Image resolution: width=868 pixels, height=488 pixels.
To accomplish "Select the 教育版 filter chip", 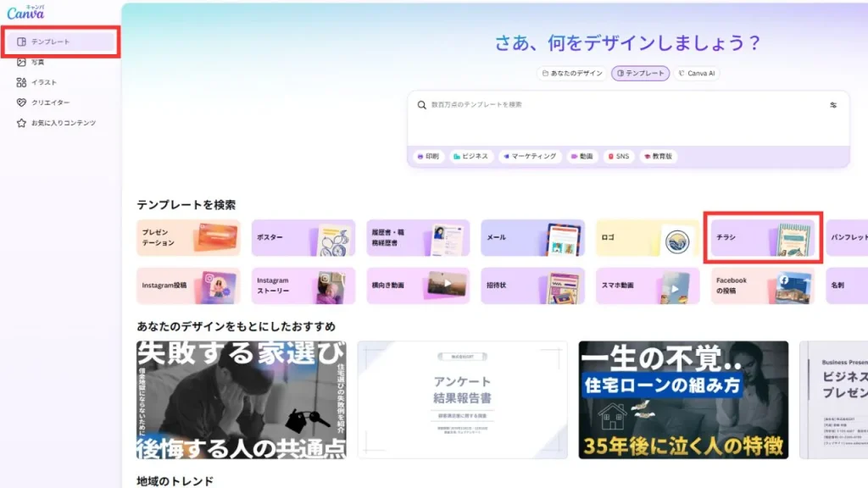I will 658,156.
